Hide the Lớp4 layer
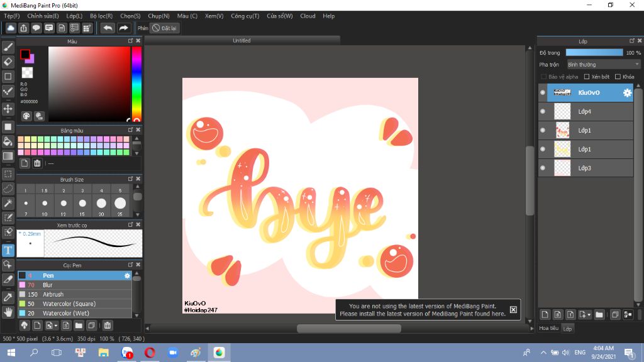 [x=543, y=112]
